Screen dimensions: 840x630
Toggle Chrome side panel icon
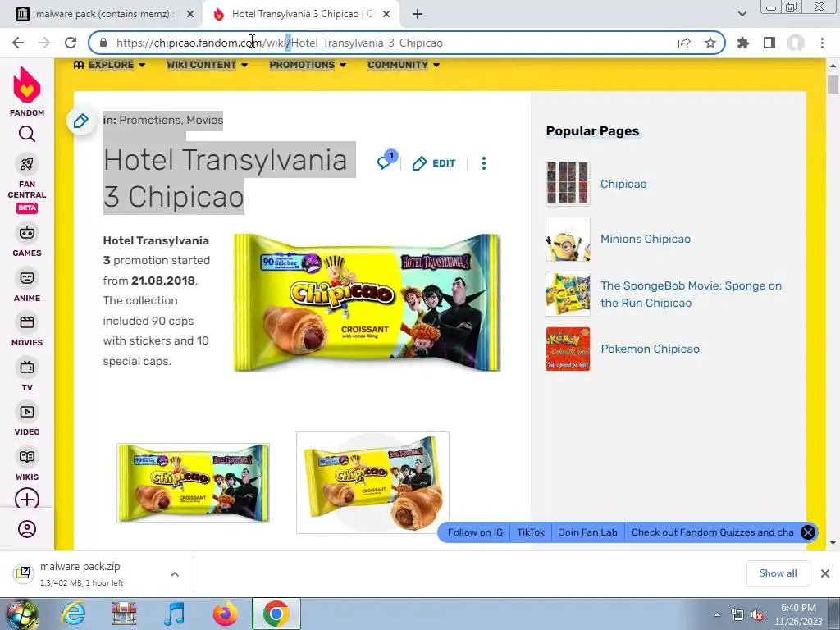click(x=769, y=43)
